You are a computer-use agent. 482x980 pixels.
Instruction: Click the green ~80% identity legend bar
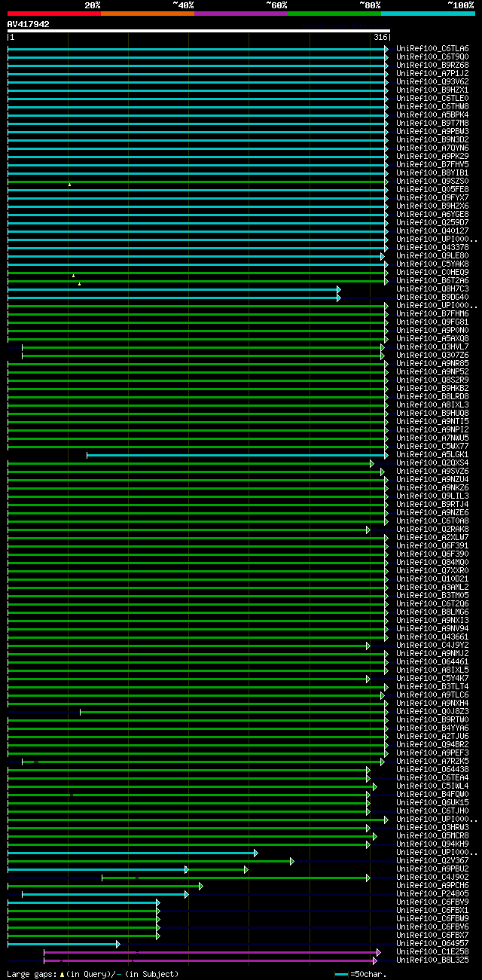[x=334, y=14]
